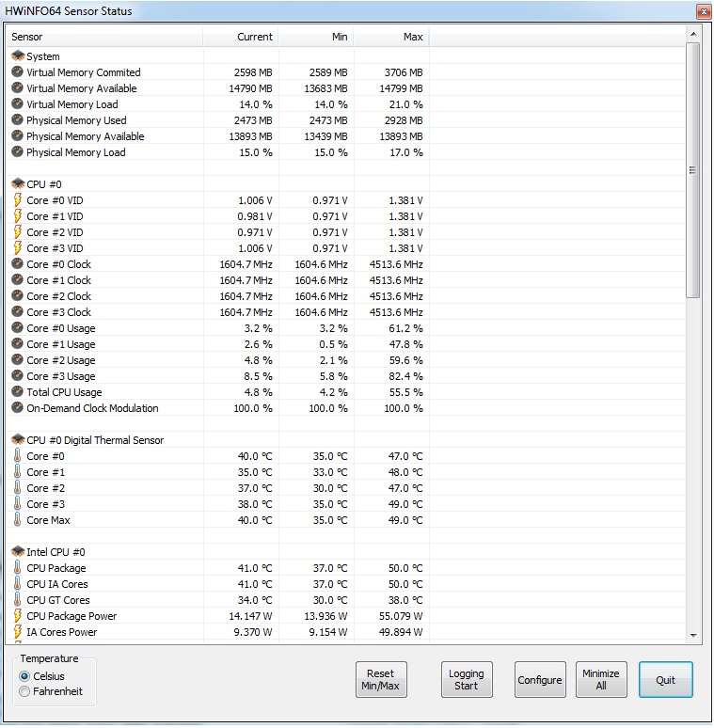Click the Max column header
Viewport: 714px width, 728px height.
pos(391,37)
